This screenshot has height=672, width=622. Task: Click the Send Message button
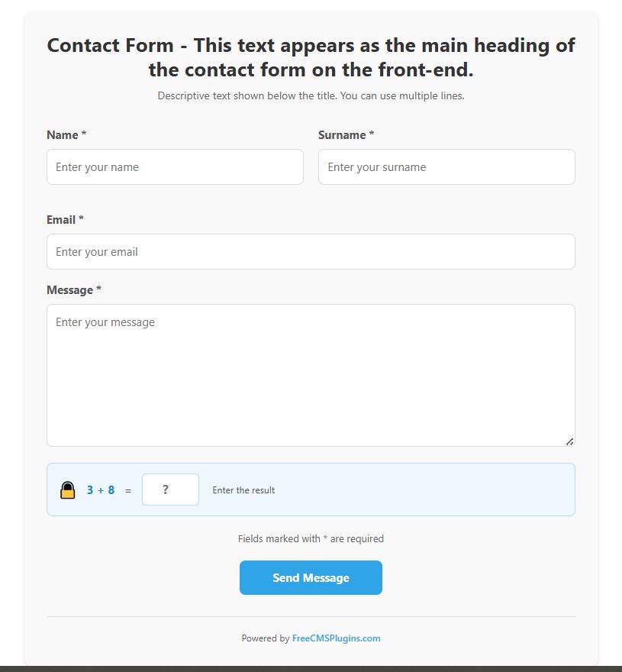[311, 577]
